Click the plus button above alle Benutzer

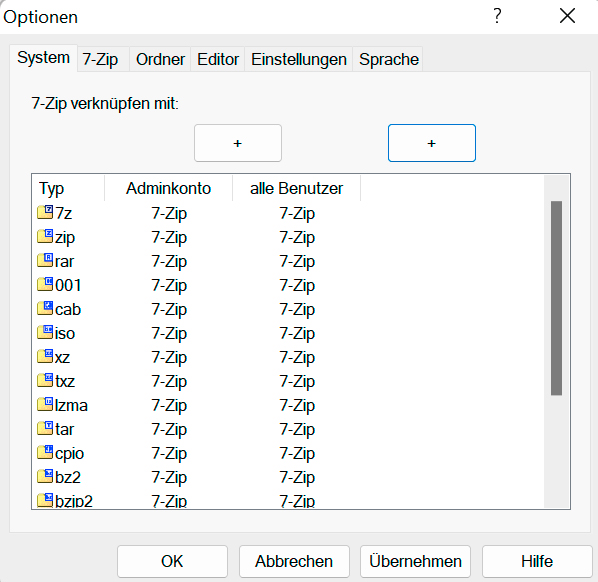tap(432, 143)
